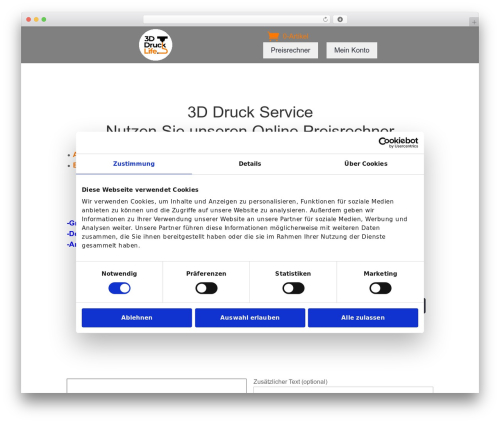Toggle the Notwendig cookie switch

[119, 288]
